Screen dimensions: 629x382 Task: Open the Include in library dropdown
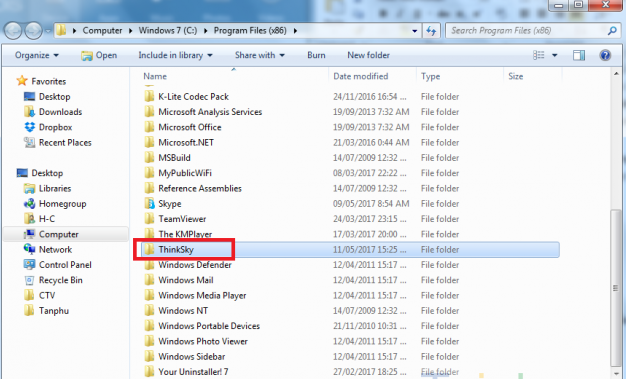tap(175, 55)
